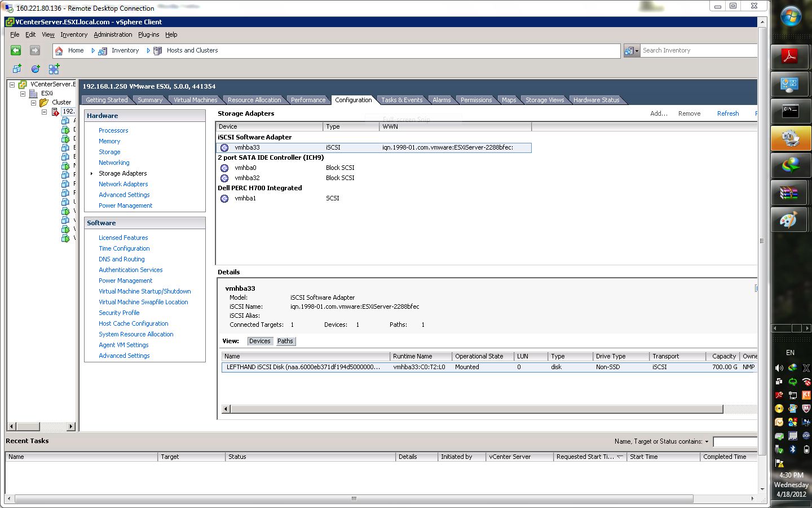The width and height of the screenshot is (812, 508).
Task: Click the Operational State column header
Action: tap(483, 356)
